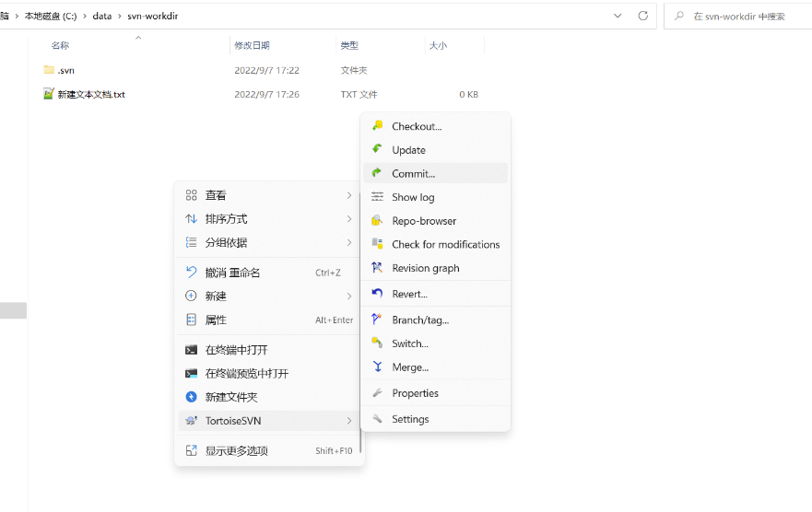Choose Commit... from TortoiseSVN submenu
The width and height of the screenshot is (812, 512).
(x=436, y=173)
